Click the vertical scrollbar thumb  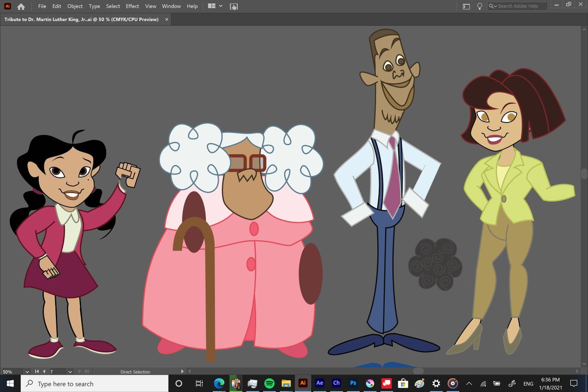click(584, 174)
